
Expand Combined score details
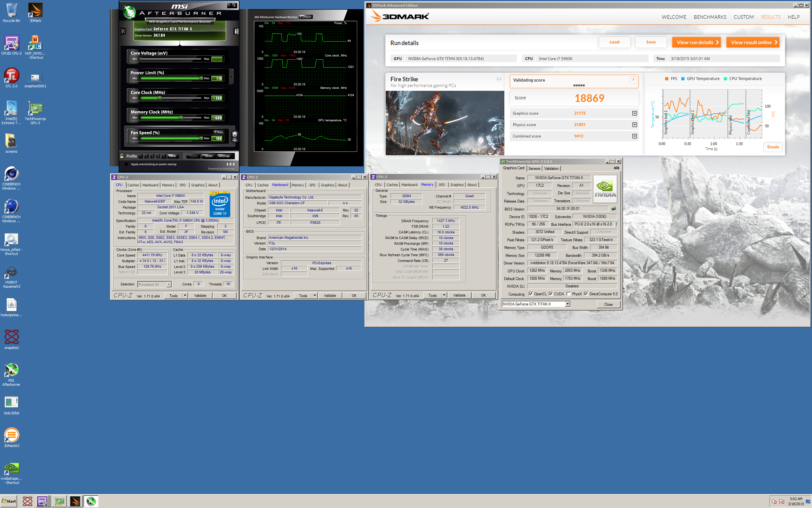pos(634,136)
